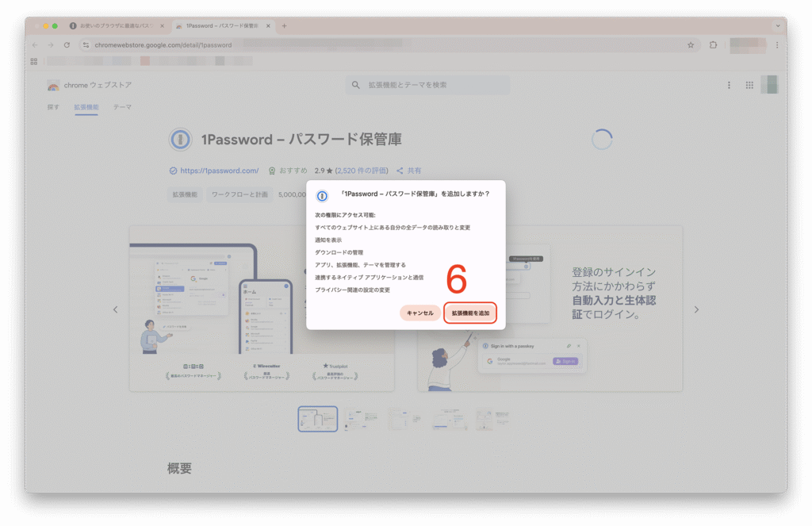The height and width of the screenshot is (526, 812).
Task: Switch to the テーマ tab
Action: (x=122, y=107)
